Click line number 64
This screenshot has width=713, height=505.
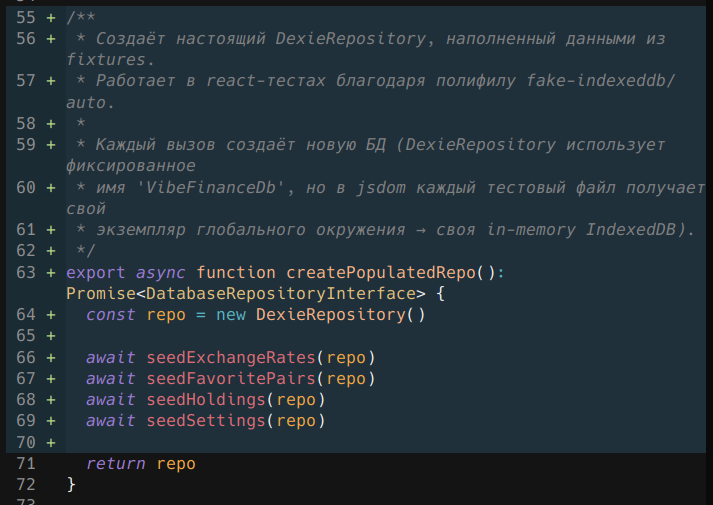[25, 315]
